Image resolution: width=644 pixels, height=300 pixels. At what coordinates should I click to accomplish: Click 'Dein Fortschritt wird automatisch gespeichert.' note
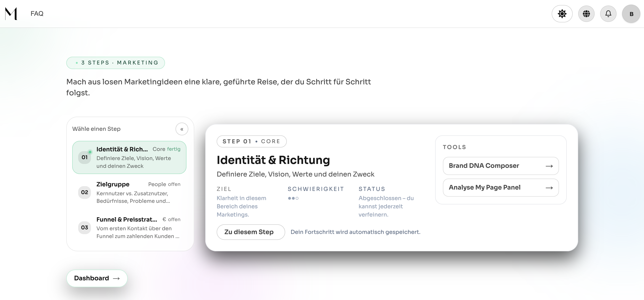(x=356, y=232)
